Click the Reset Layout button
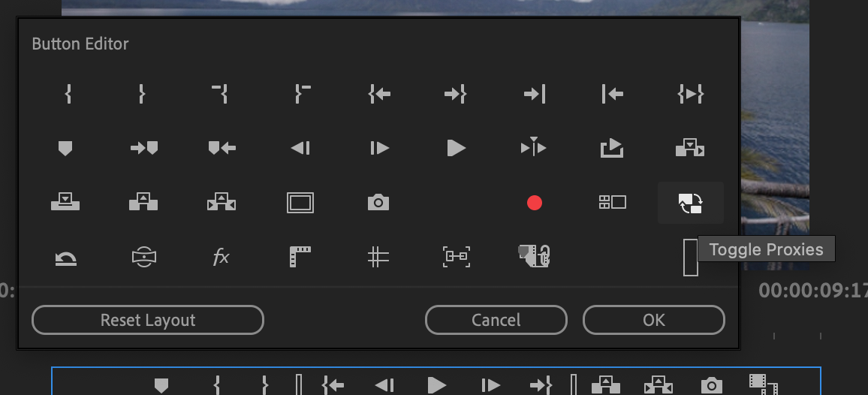Screen dimensions: 868x395 coord(148,320)
